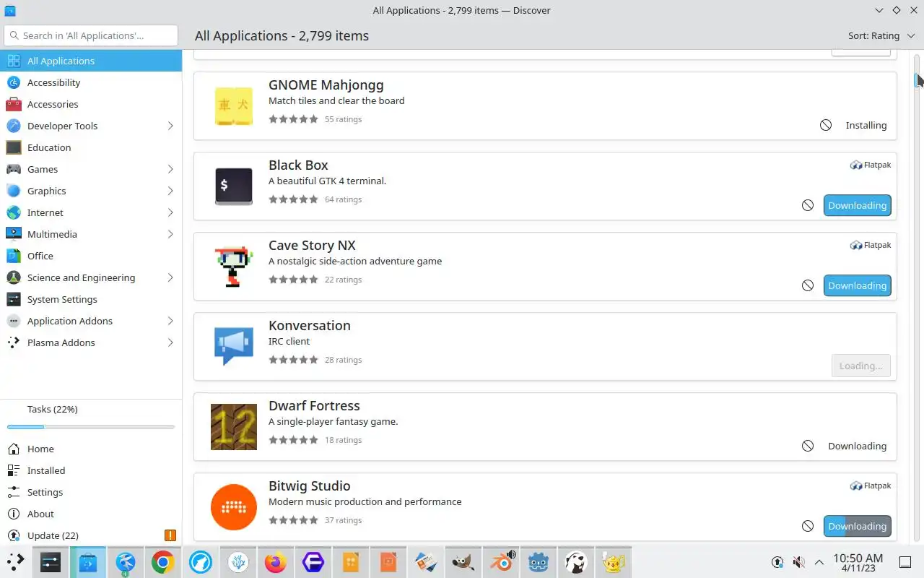This screenshot has width=924, height=578.
Task: Open GIMP from the taskbar
Action: [463, 562]
